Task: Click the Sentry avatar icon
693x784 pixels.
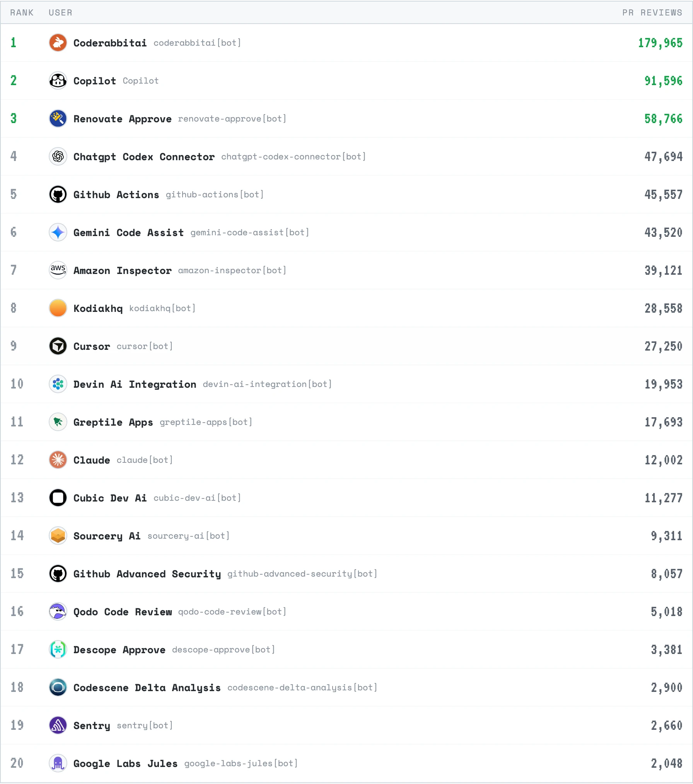Action: click(x=58, y=726)
